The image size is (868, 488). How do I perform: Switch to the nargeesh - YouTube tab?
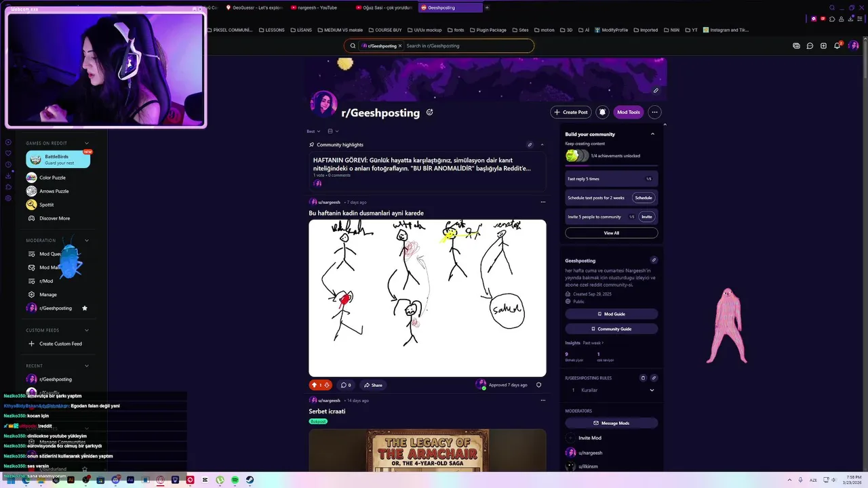pos(319,7)
